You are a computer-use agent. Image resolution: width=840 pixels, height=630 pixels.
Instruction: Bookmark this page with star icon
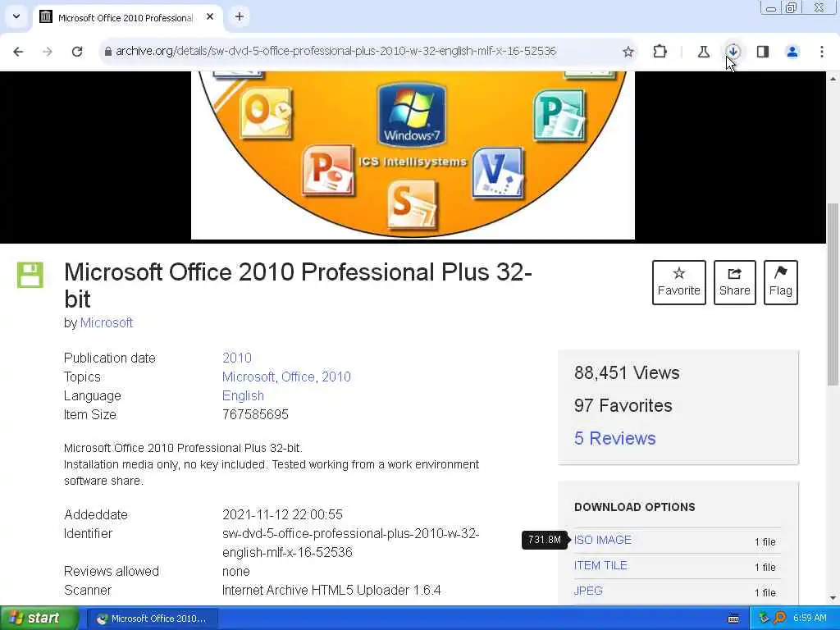click(x=628, y=52)
